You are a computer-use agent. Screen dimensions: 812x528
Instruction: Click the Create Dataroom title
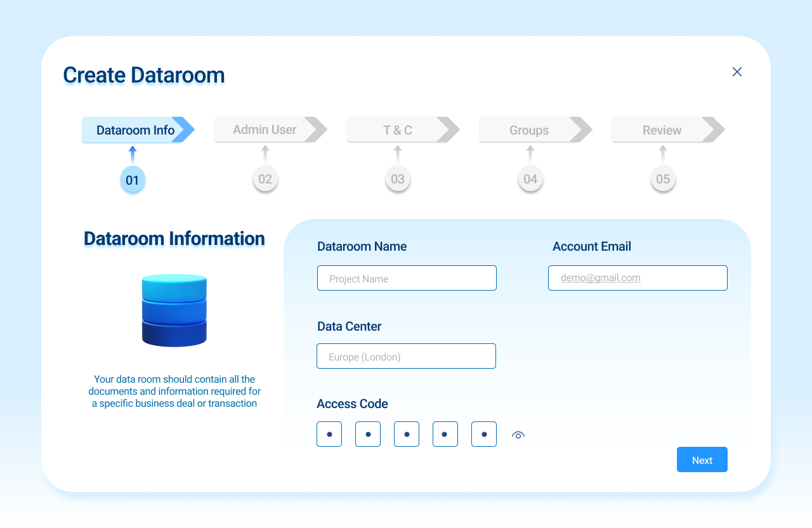click(x=144, y=75)
